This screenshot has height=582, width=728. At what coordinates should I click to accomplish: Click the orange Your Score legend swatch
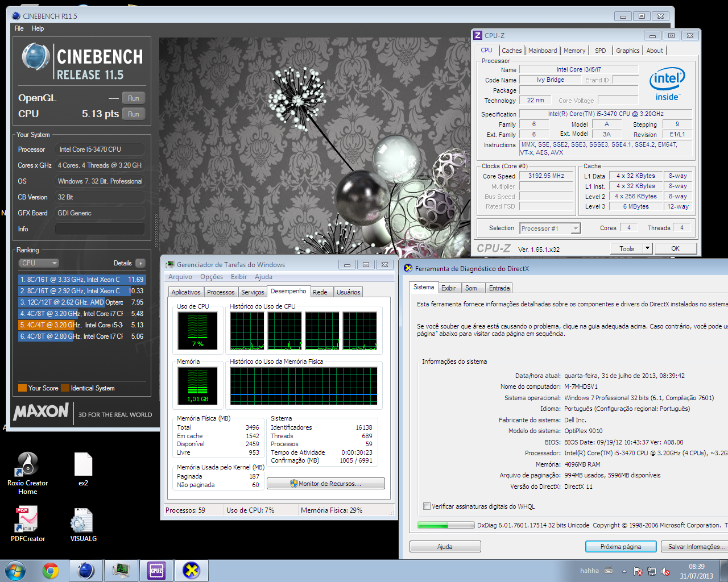(22, 388)
